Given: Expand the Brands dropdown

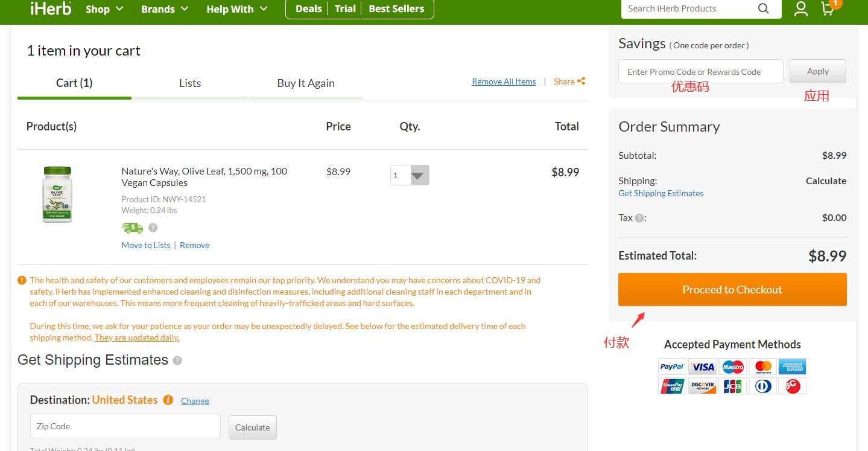Looking at the screenshot, I should coord(165,9).
